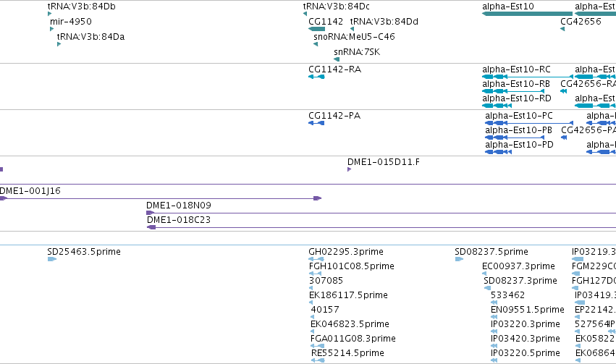Click the RE55214.5prime EST glyph
Screen dimensions: 616x364
coord(318,360)
